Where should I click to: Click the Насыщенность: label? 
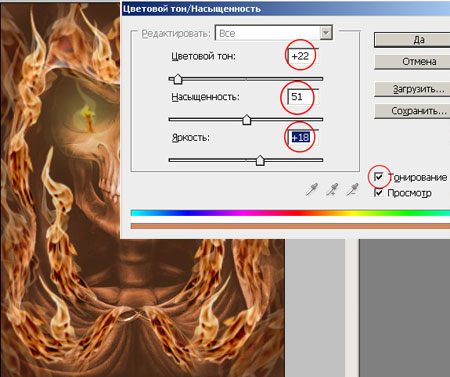coord(205,97)
